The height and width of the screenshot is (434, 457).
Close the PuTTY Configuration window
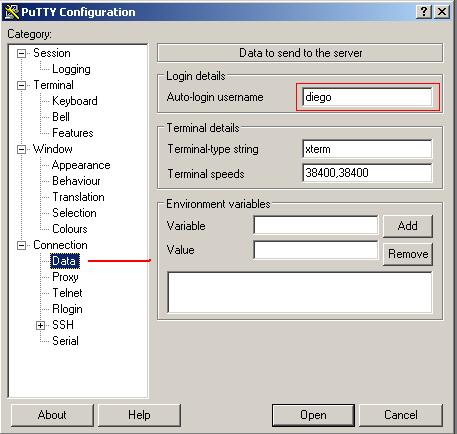pyautogui.click(x=442, y=12)
